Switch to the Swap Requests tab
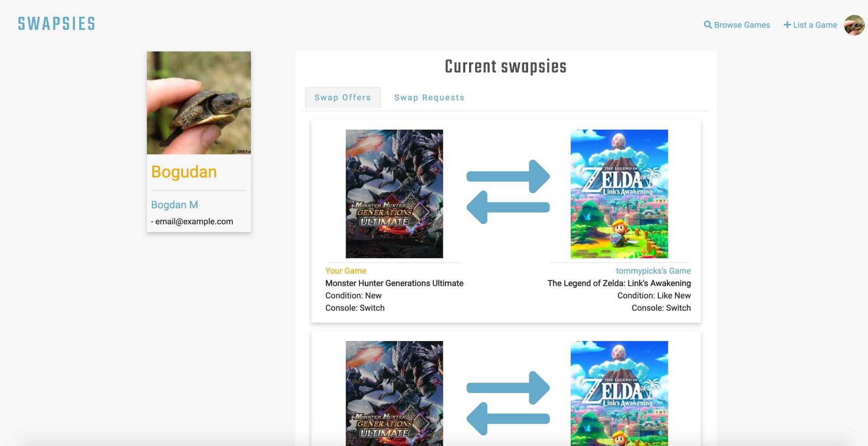 pos(429,98)
